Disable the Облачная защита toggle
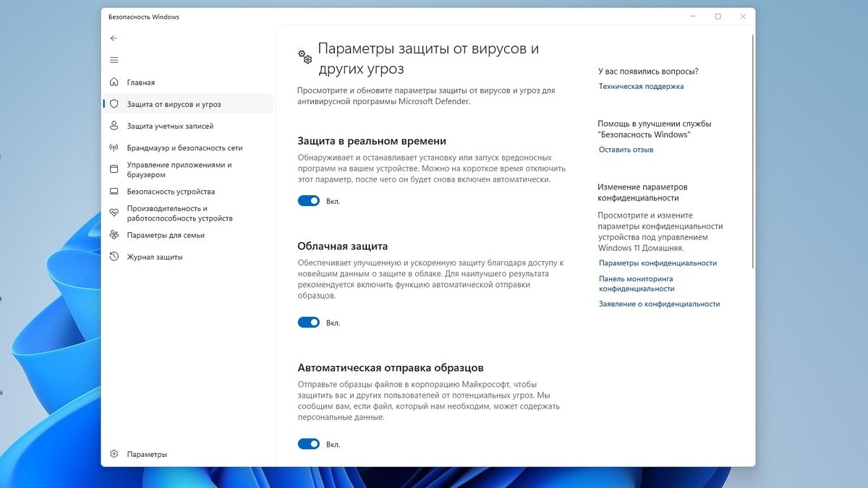Image resolution: width=868 pixels, height=488 pixels. (309, 322)
